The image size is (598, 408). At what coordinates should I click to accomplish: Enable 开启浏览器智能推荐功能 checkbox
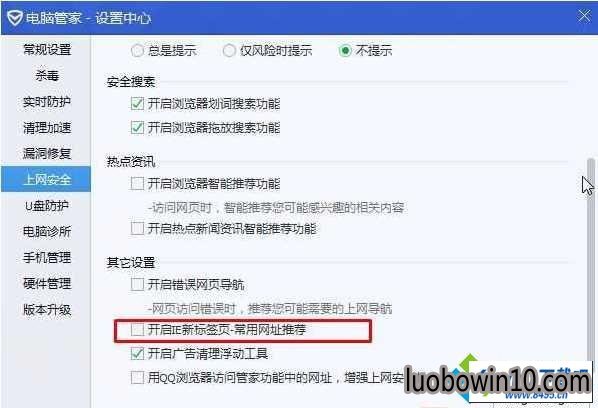[x=137, y=183]
